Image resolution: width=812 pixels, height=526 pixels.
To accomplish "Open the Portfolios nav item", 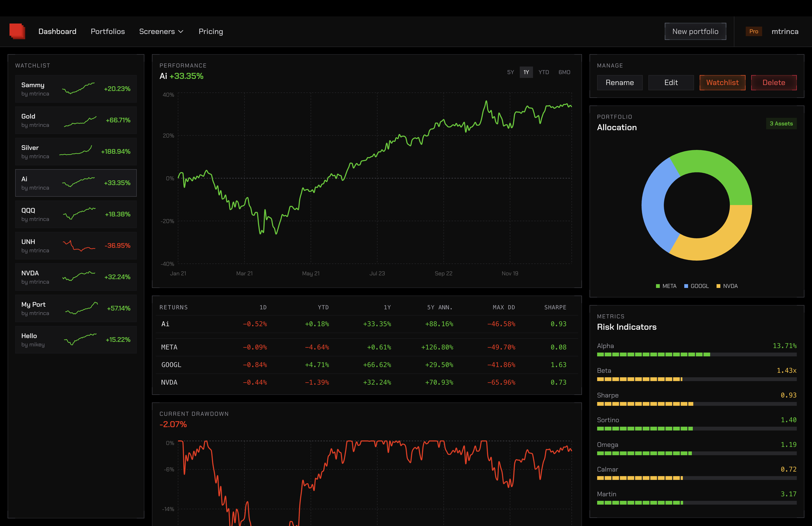I will pyautogui.click(x=108, y=31).
